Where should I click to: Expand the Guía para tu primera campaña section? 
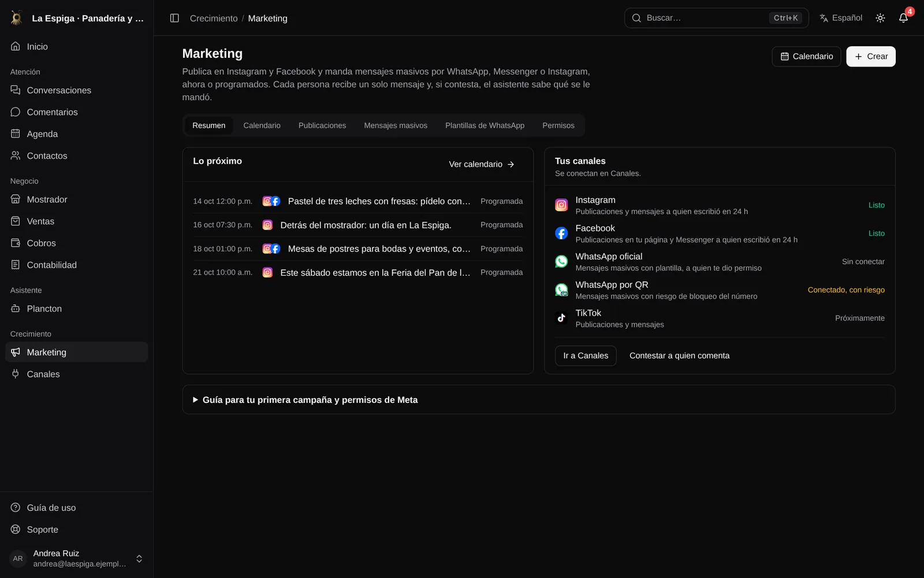[539, 400]
